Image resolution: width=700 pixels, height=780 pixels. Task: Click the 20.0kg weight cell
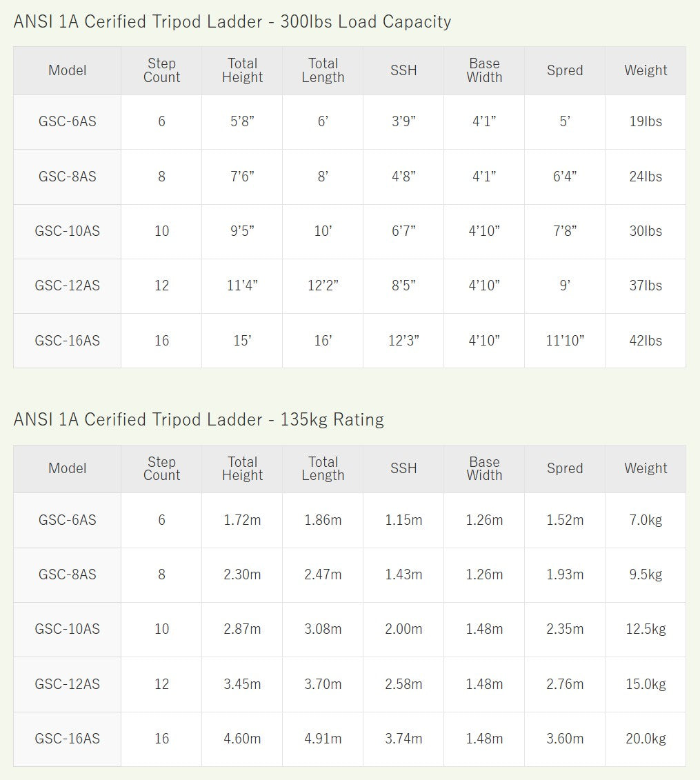[646, 739]
